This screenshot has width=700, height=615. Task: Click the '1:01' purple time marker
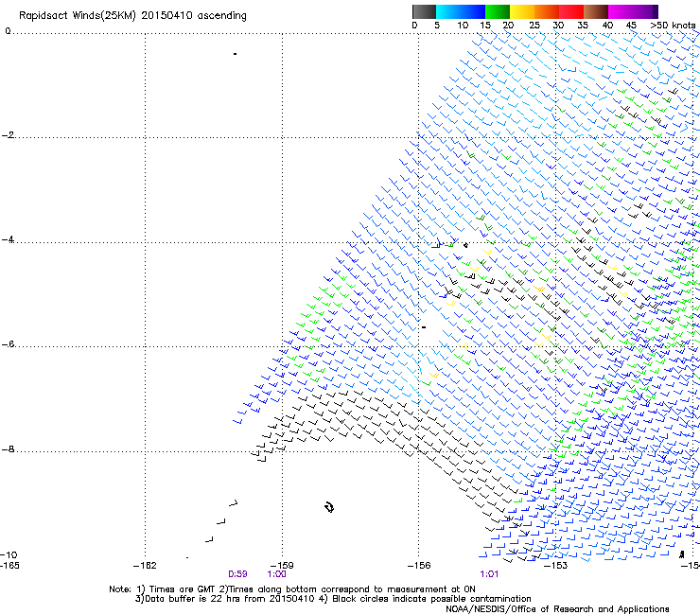pos(489,574)
